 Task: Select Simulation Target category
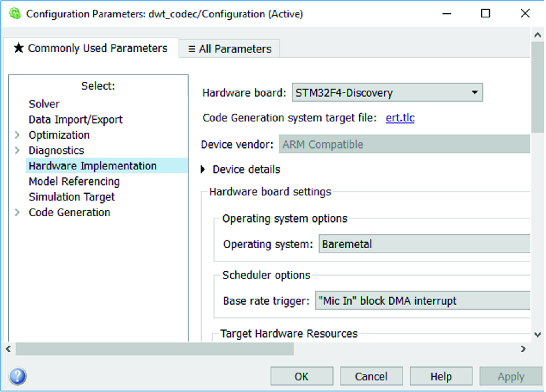(x=72, y=197)
